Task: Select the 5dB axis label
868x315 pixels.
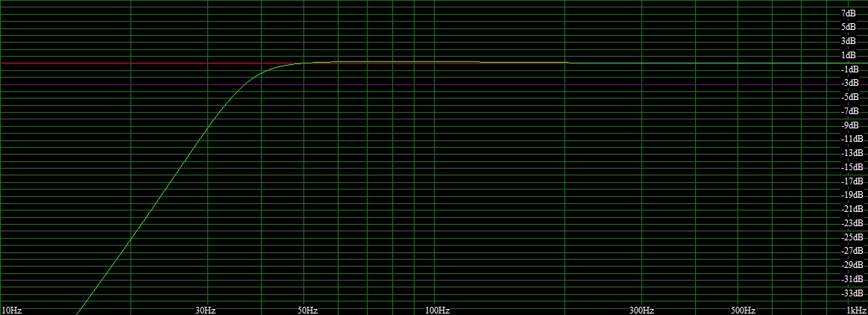Action: point(848,27)
